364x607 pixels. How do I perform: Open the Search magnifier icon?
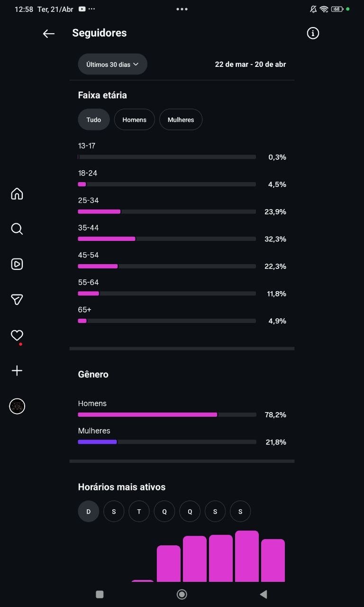point(17,229)
